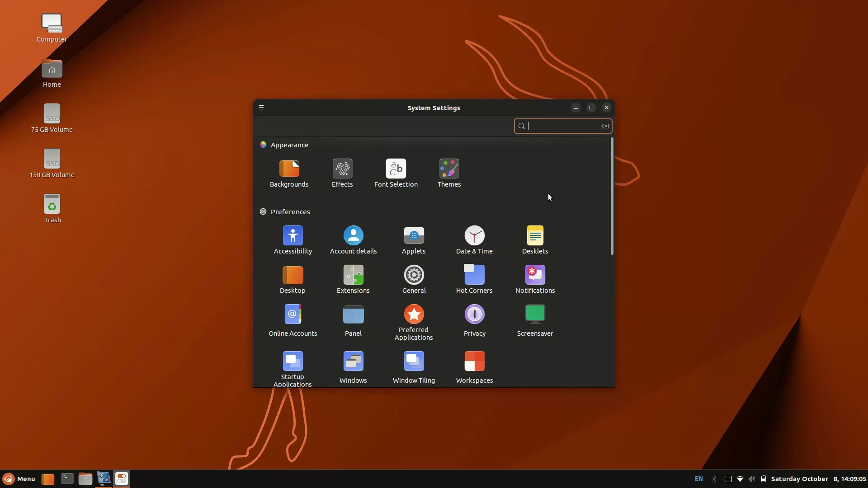Open Window Tiling preferences
The height and width of the screenshot is (488, 868).
414,366
